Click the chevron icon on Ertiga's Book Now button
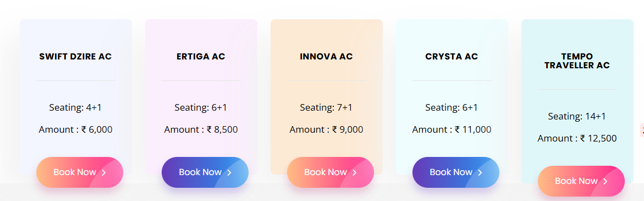The image size is (644, 201). pos(229,172)
